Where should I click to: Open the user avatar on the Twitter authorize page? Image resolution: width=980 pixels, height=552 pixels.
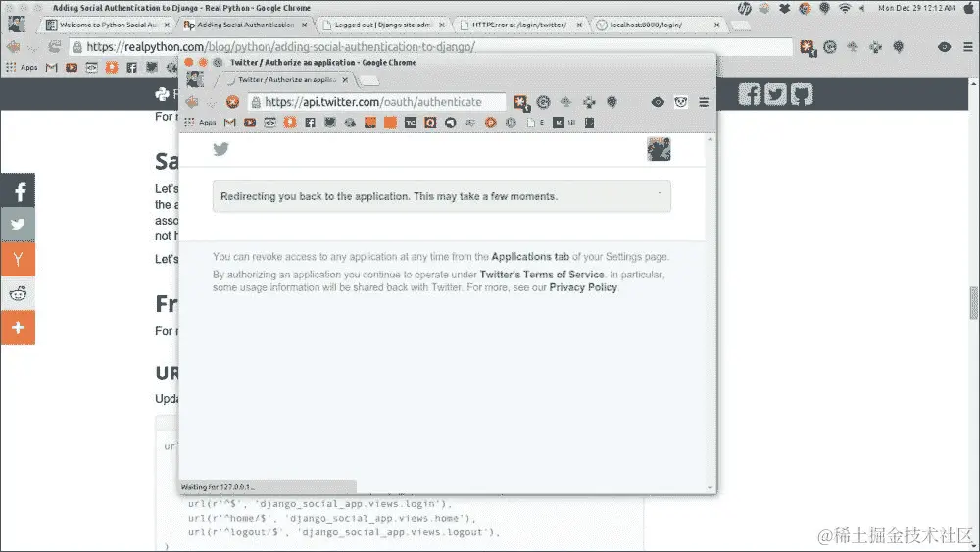(x=659, y=149)
